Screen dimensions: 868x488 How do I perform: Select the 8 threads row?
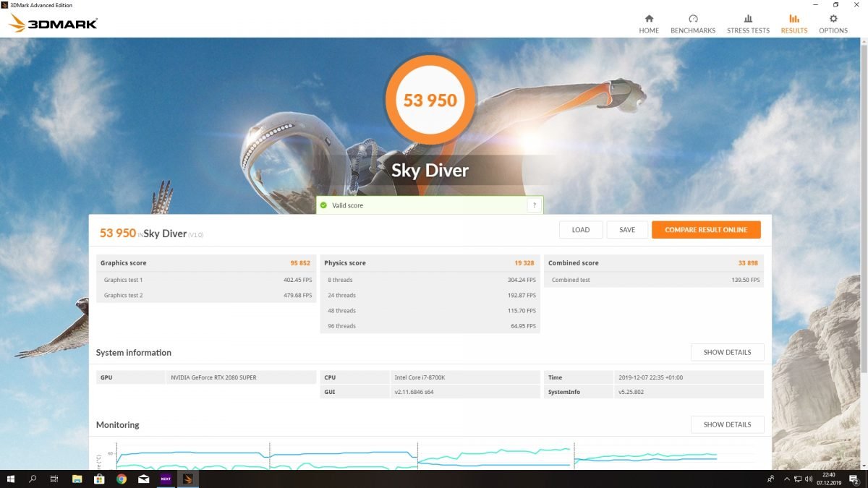click(x=430, y=280)
